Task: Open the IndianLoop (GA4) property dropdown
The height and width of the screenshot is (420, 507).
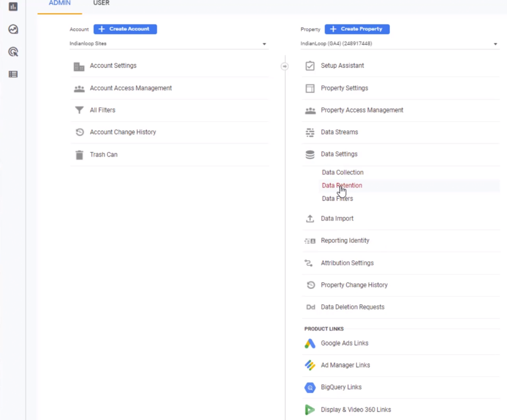Action: [399, 44]
